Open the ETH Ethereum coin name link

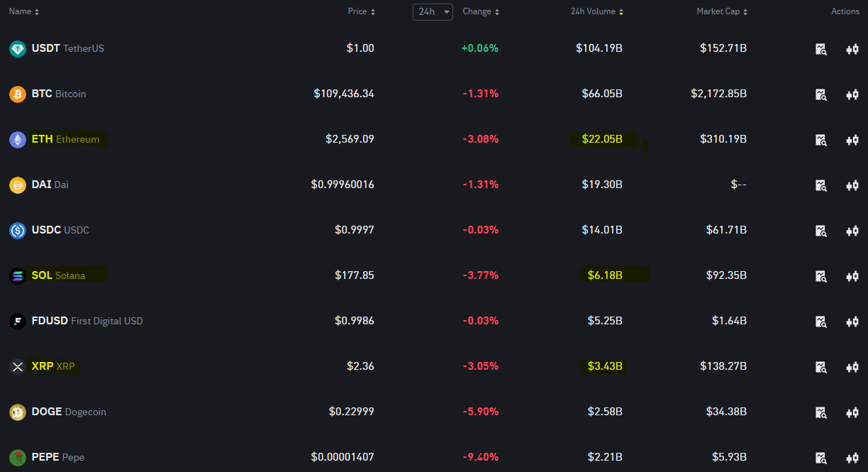pos(66,139)
